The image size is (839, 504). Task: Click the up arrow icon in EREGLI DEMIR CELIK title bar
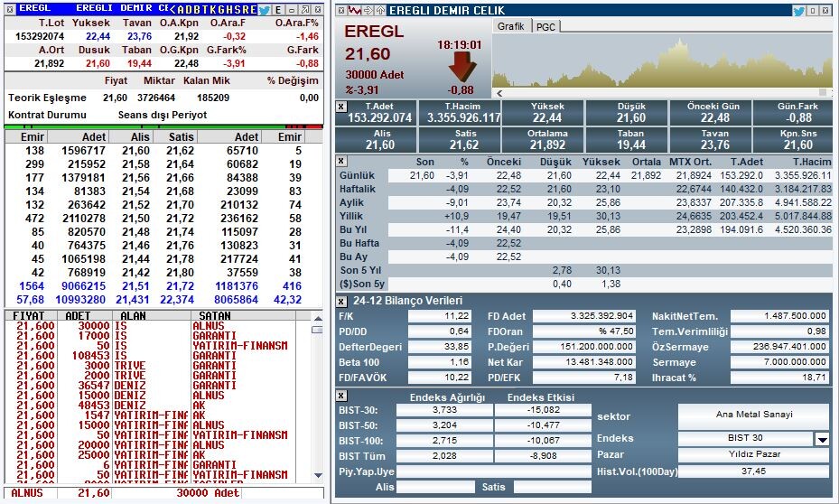pyautogui.click(x=380, y=10)
